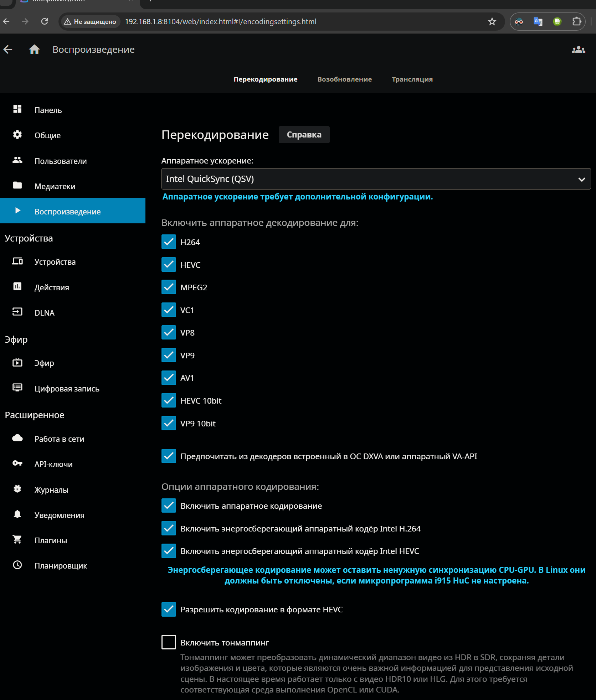Viewport: 596px width, 700px height.
Task: Open Планировщик scheduled tasks item
Action: 61,566
